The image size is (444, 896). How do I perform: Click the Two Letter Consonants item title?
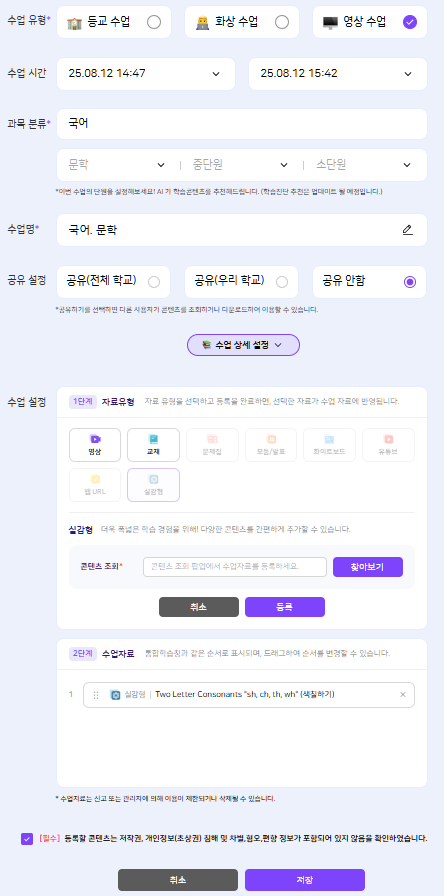tap(245, 695)
